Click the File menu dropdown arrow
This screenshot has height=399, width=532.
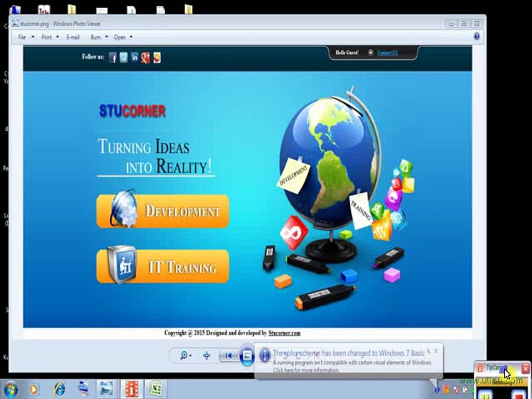(x=33, y=37)
